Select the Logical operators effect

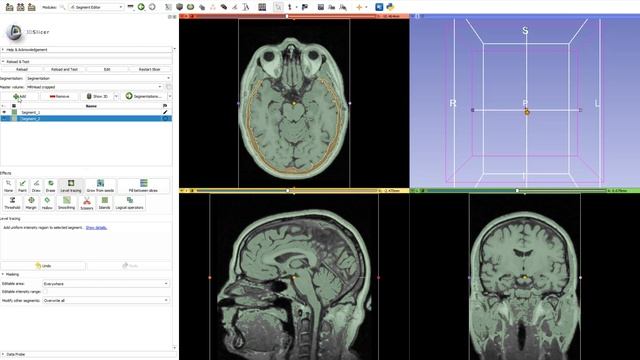point(129,203)
